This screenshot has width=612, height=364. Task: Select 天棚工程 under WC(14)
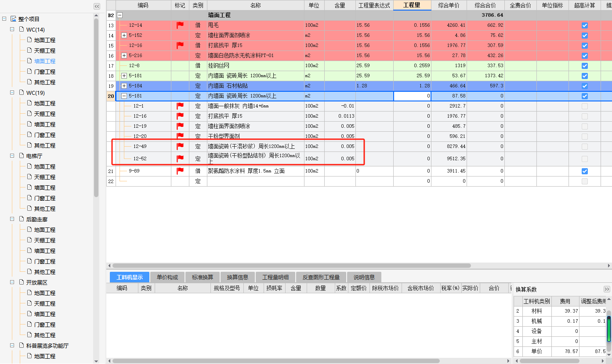[45, 50]
